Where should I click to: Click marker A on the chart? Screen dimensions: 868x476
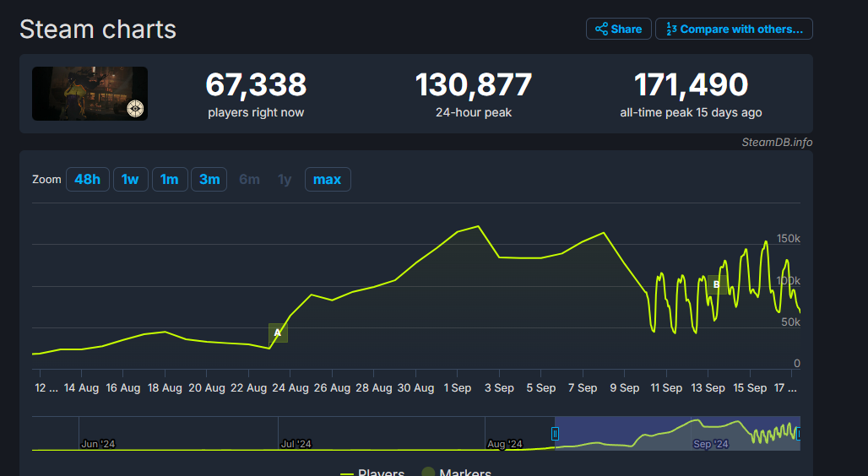click(278, 333)
